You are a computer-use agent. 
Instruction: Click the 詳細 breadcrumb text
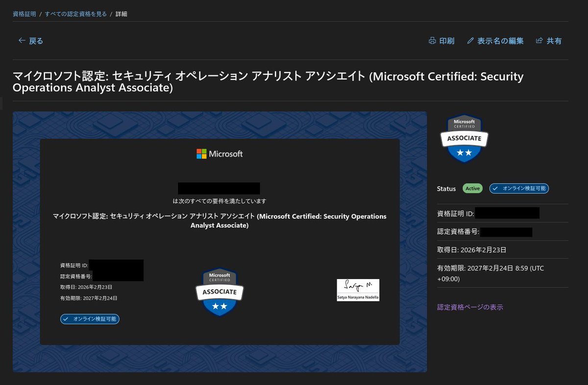click(122, 14)
